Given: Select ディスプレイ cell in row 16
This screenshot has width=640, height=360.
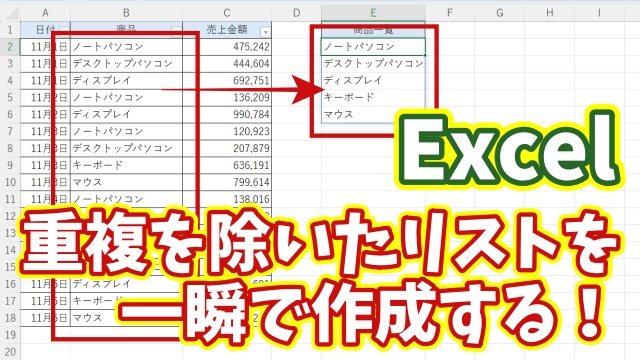Looking at the screenshot, I should point(126,284).
